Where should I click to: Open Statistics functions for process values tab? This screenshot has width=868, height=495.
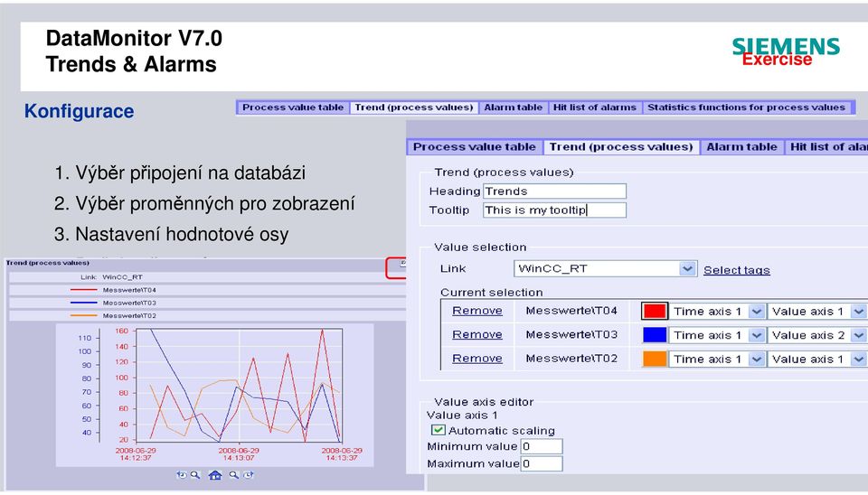click(x=746, y=107)
